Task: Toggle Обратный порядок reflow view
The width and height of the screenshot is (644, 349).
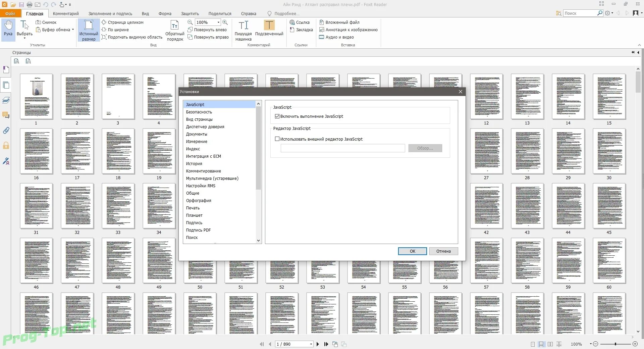Action: pyautogui.click(x=175, y=30)
